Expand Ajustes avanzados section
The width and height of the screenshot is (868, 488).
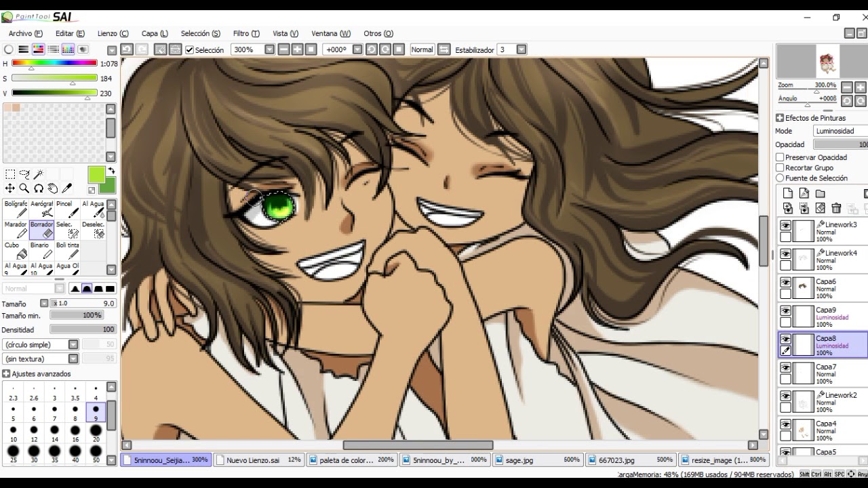coord(6,373)
